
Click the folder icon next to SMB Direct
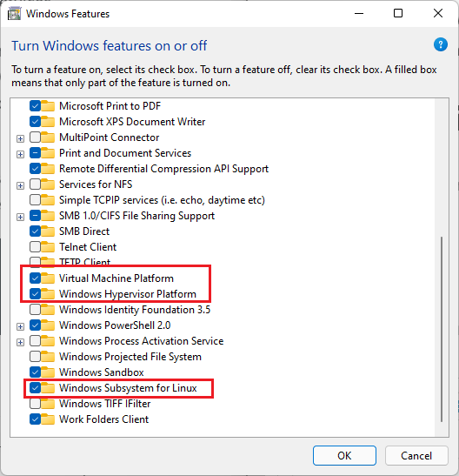click(x=48, y=231)
